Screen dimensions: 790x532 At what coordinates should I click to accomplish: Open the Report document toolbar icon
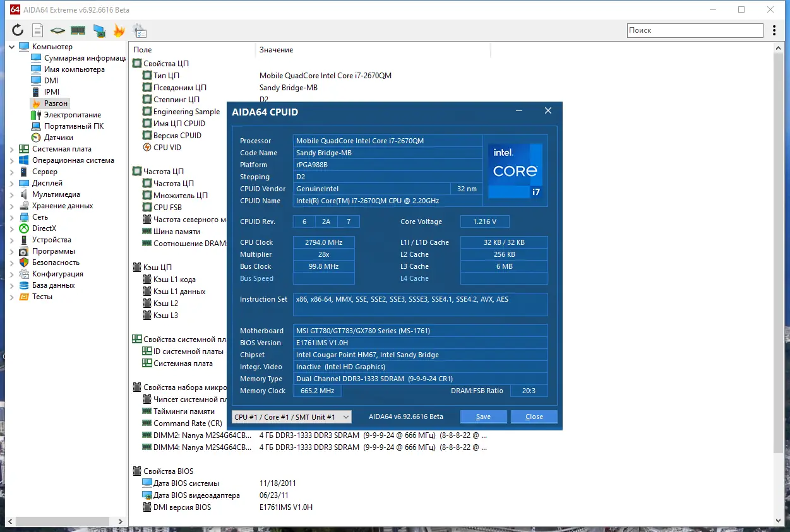(38, 30)
